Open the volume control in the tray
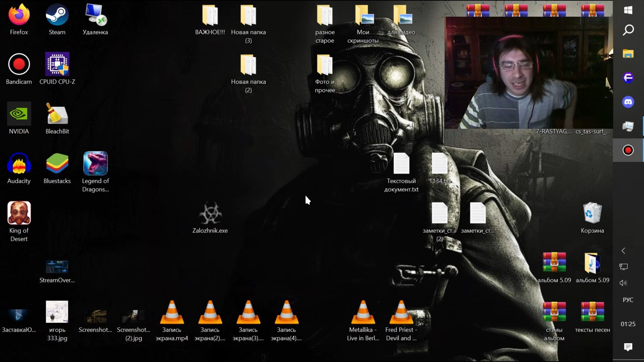Viewport: 644px width, 362px height. tap(624, 283)
